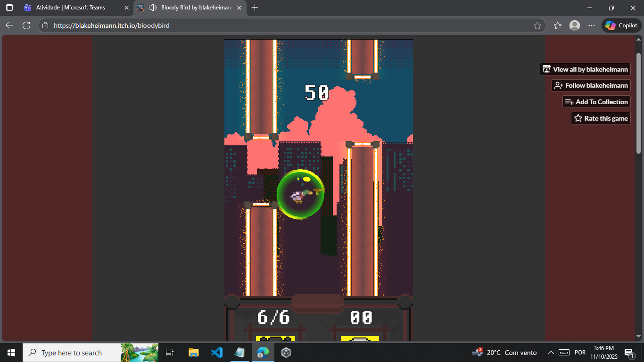Click the score number 50
The height and width of the screenshot is (362, 644).
pyautogui.click(x=316, y=93)
